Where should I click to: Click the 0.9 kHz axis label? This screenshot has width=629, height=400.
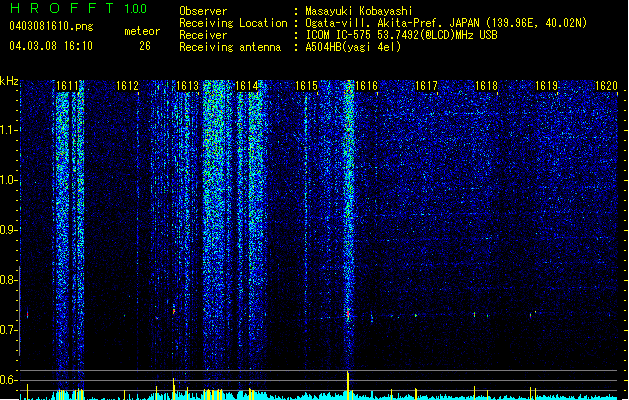point(8,230)
